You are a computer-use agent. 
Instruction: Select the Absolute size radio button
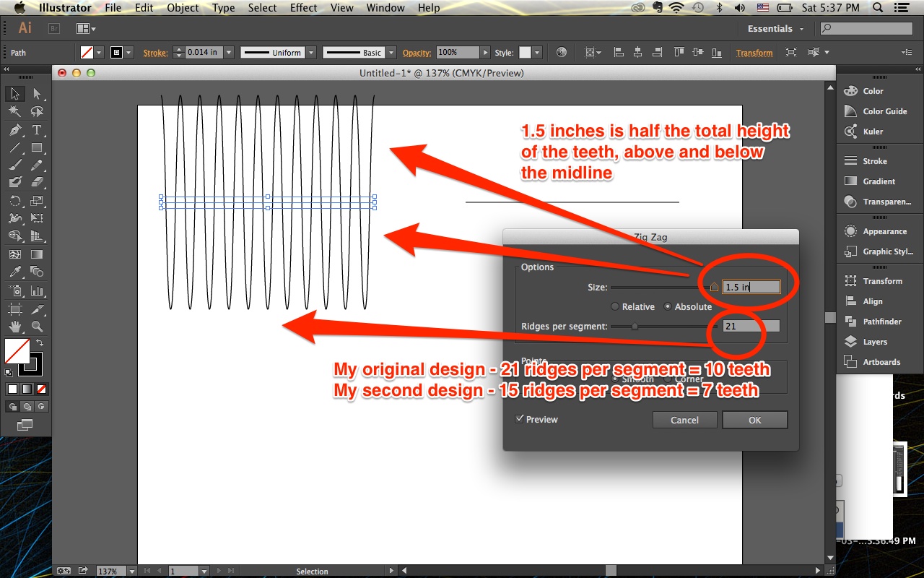pos(668,306)
